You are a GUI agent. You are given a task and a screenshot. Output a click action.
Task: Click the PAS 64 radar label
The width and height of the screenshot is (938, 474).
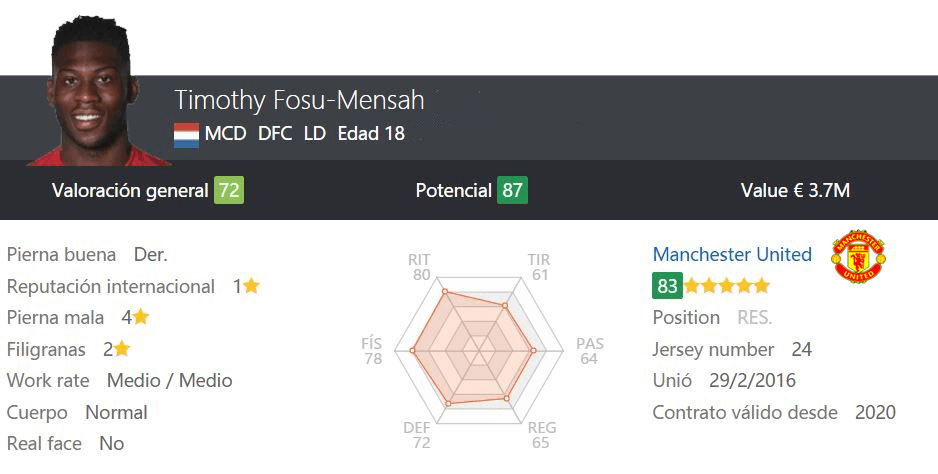pos(590,351)
